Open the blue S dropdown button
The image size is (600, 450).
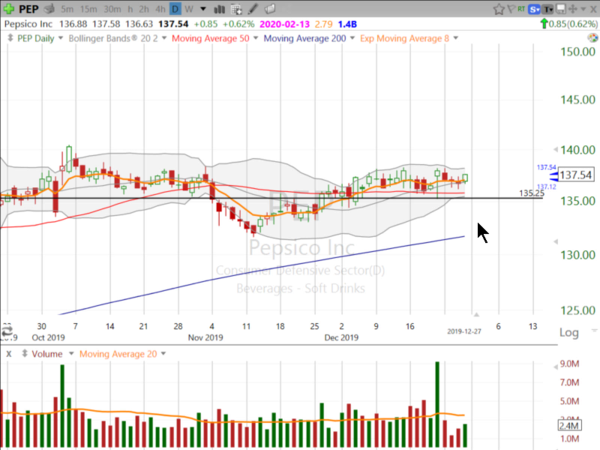point(534,9)
